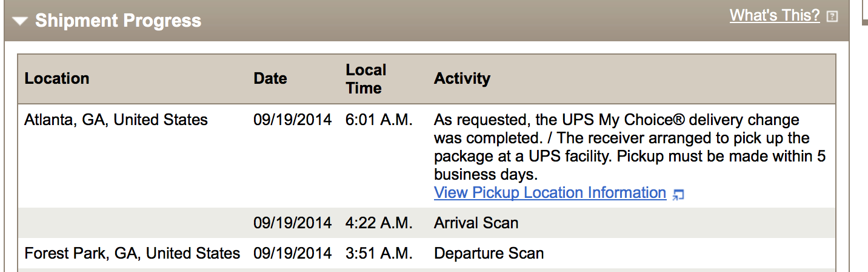Viewport: 868px width, 272px height.
Task: Click the 09/19/2014 date in Arrival Scan row
Action: (x=292, y=223)
